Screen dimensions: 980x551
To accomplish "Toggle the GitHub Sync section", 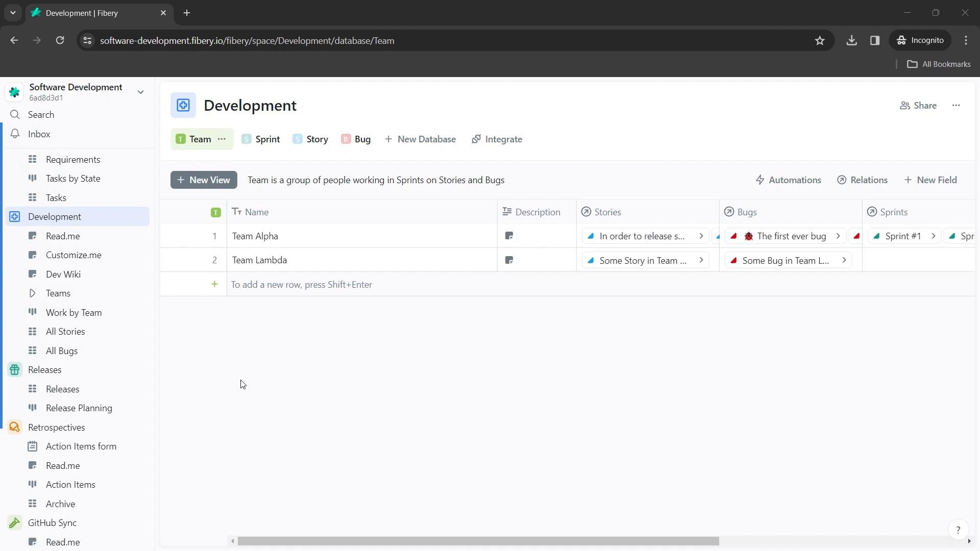I will 52,523.
